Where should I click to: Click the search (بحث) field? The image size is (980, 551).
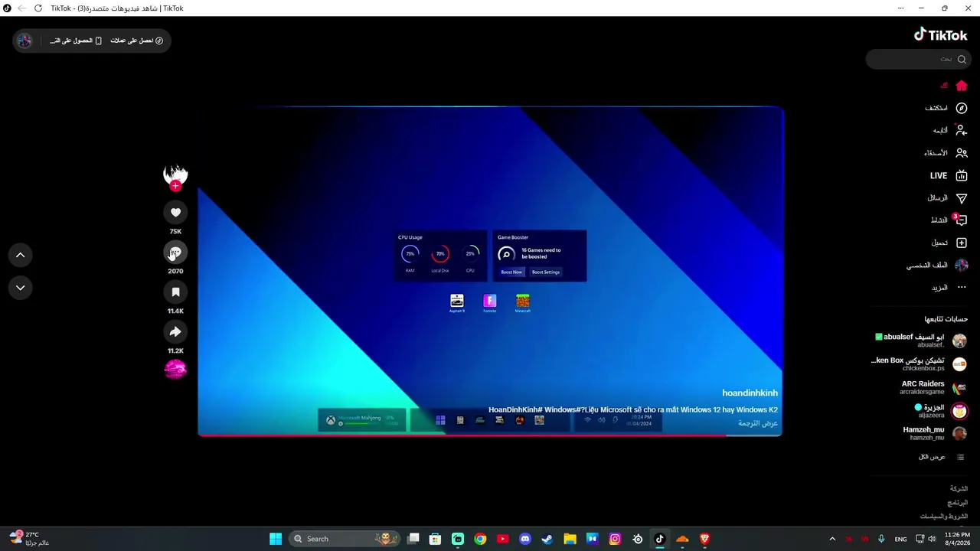(917, 59)
